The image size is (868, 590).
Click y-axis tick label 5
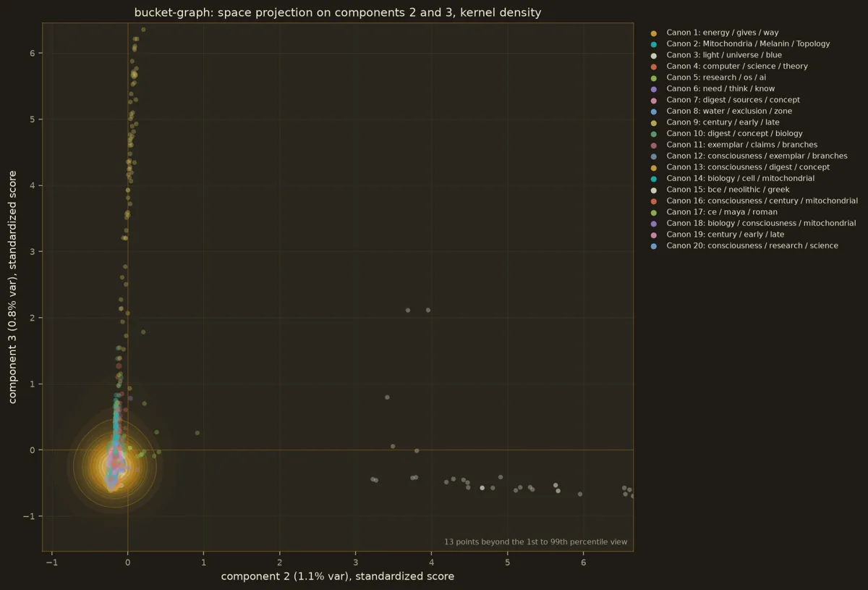(x=33, y=119)
